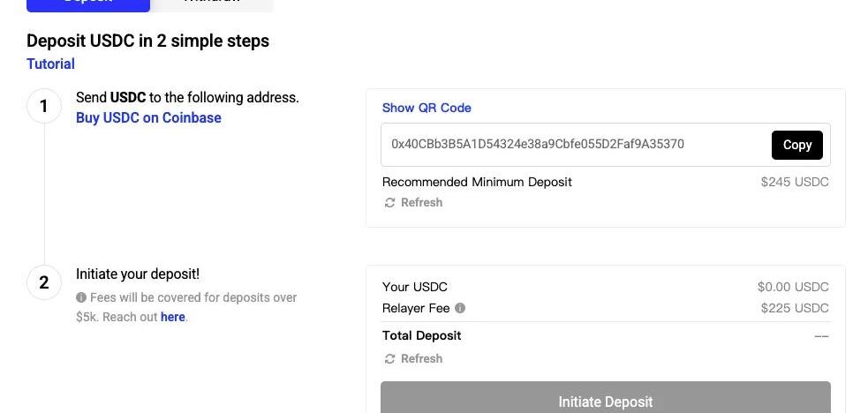
Task: Copy the deposit address
Action: [x=796, y=146]
